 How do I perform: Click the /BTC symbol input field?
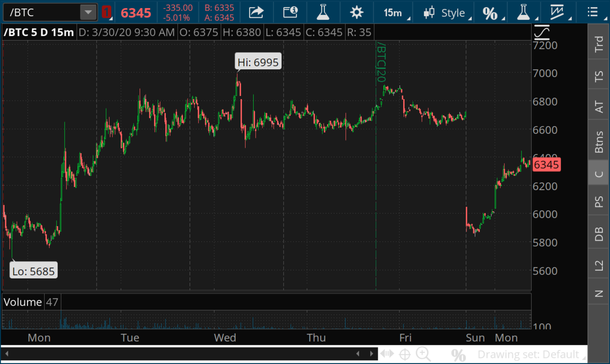pos(41,13)
